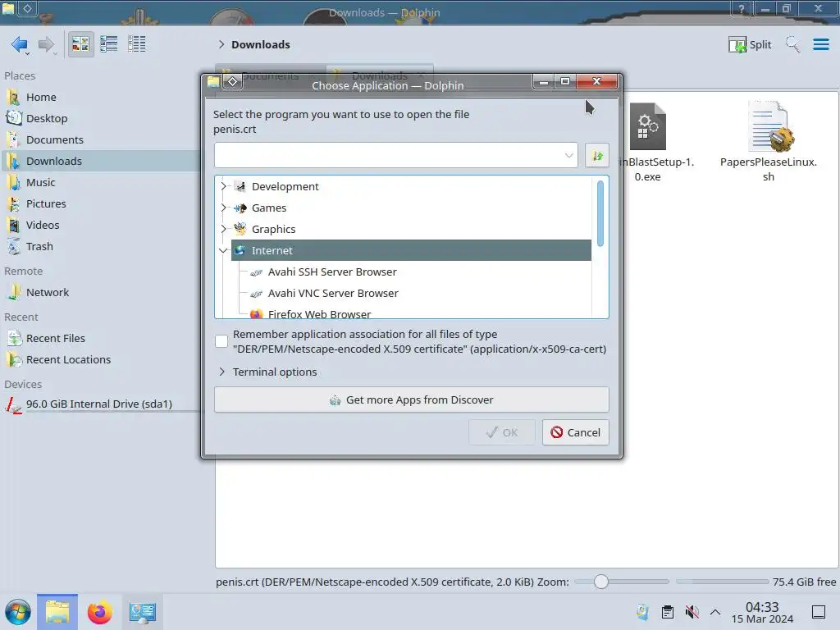The height and width of the screenshot is (630, 840).
Task: Click the show desktop button
Action: click(x=818, y=612)
